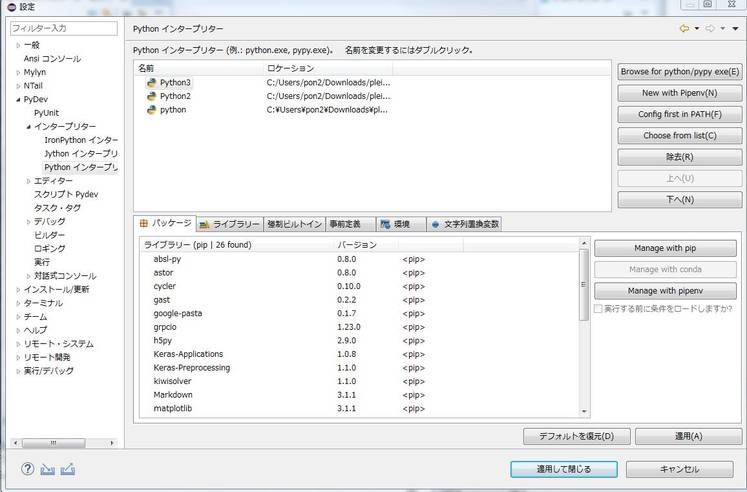Click the Python3 interpreter icon
747x492 pixels.
[151, 82]
